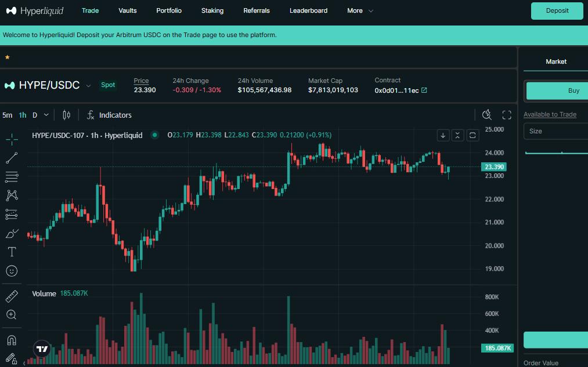Toggle fullscreen chart mode
The image size is (588, 367).
click(507, 115)
